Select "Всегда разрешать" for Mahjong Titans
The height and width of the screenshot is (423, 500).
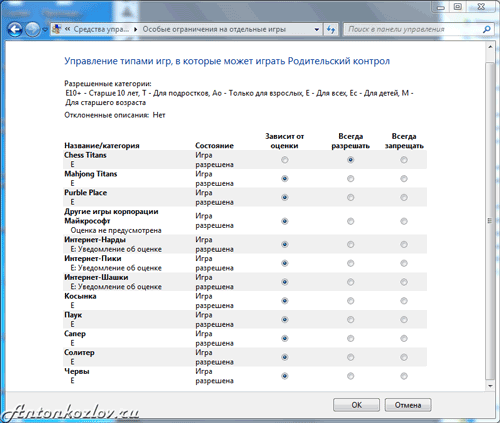350,179
